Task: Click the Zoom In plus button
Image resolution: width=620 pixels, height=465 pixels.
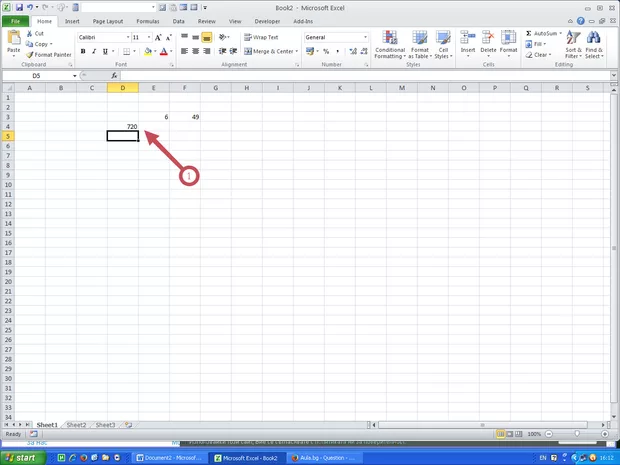Action: coord(604,434)
